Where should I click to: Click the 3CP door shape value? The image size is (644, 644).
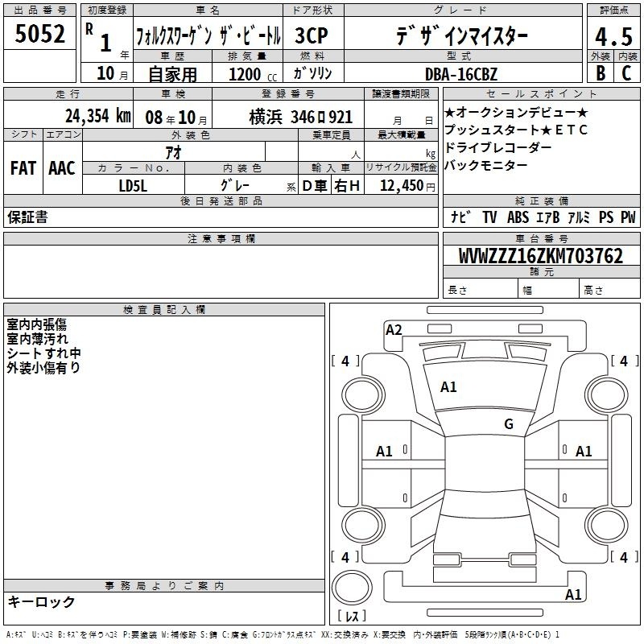tap(316, 35)
